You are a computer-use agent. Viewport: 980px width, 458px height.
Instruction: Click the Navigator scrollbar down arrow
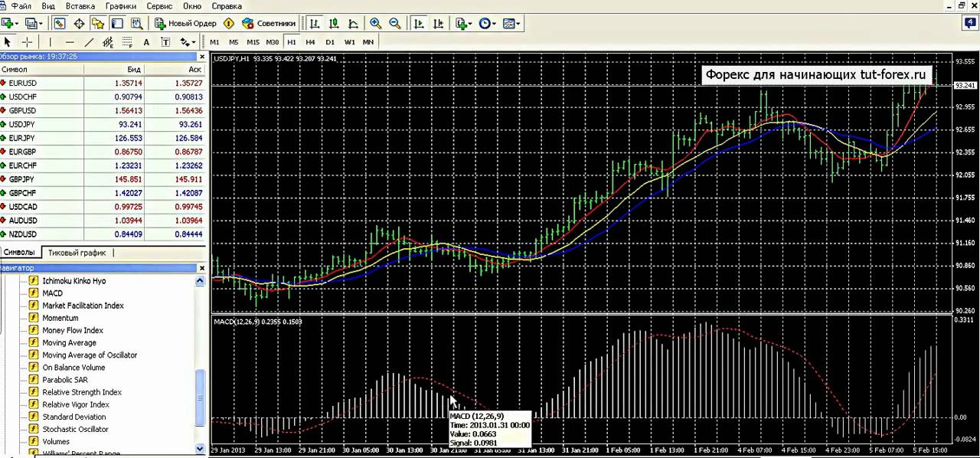coord(201,449)
